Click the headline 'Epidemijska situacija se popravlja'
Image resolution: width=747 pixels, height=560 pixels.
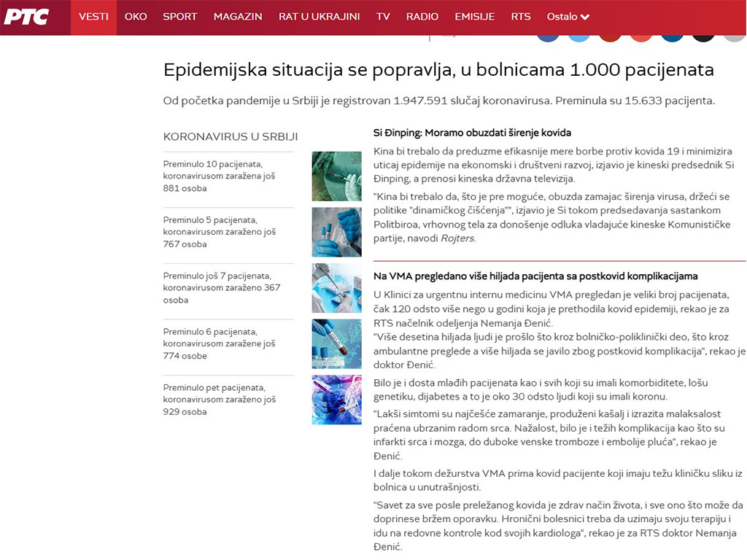438,70
